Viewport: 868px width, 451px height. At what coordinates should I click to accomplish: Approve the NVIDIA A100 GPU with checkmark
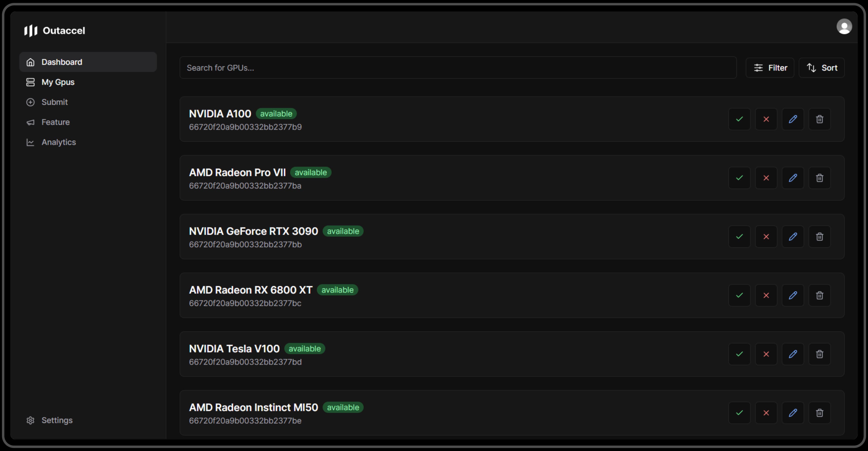coord(739,119)
